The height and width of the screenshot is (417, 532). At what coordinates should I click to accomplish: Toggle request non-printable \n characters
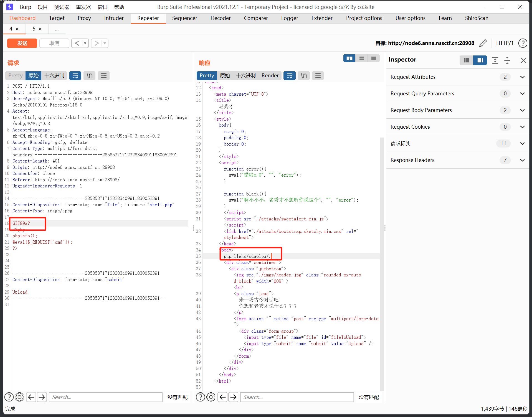(x=89, y=76)
